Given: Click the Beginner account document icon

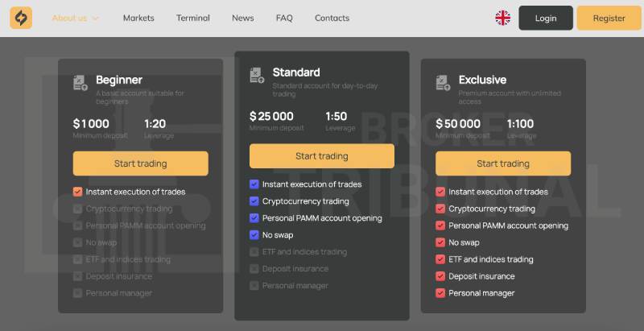Looking at the screenshot, I should coord(80,82).
